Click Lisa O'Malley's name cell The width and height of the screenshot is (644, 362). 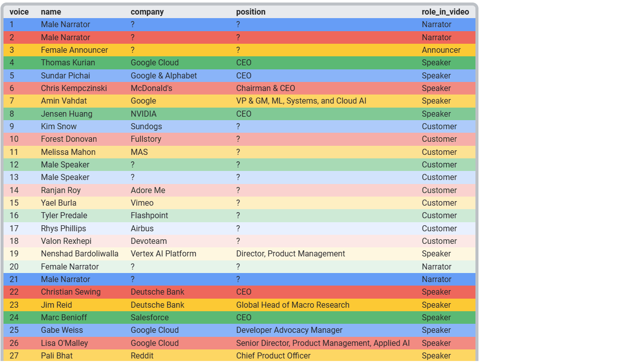point(64,343)
